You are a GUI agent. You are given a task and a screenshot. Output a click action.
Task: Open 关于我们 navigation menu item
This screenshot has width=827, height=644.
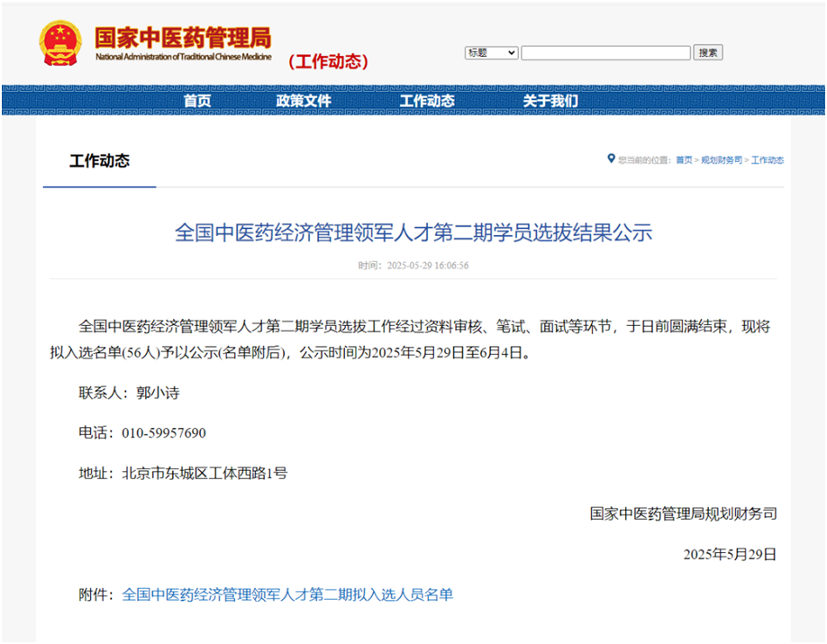point(550,100)
